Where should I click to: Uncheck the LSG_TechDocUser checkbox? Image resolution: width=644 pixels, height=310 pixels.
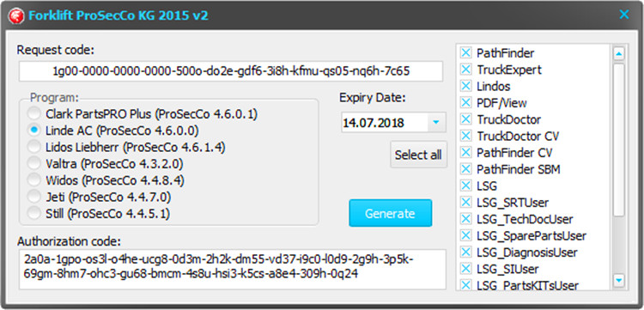465,219
